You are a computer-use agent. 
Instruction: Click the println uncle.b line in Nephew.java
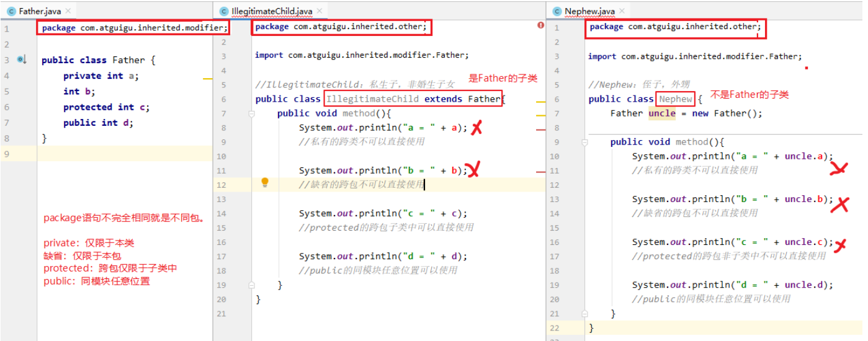(733, 199)
